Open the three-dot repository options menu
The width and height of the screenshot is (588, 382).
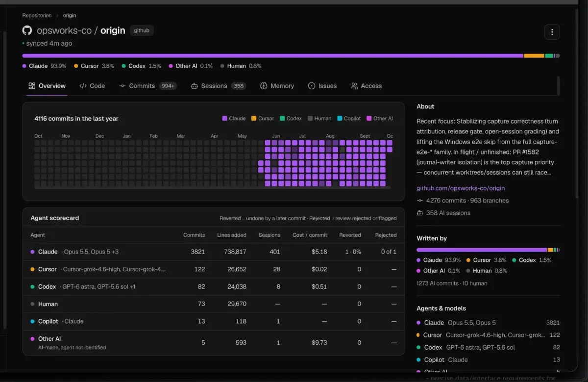point(552,32)
